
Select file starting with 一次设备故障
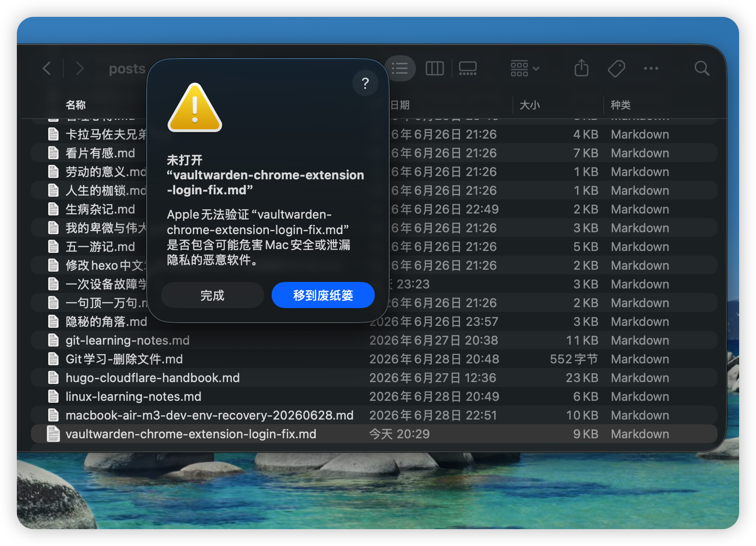pos(106,284)
